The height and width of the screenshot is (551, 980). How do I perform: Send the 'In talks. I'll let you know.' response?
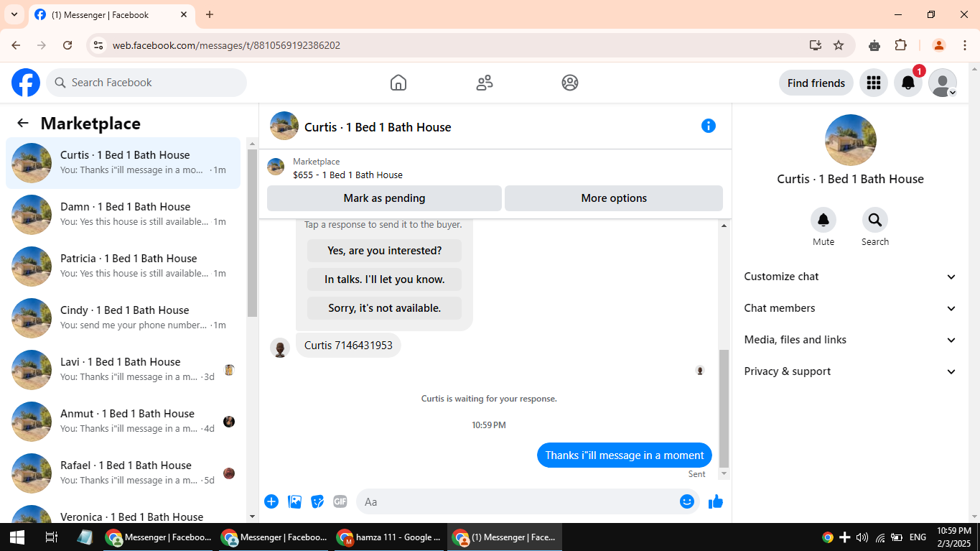click(384, 279)
